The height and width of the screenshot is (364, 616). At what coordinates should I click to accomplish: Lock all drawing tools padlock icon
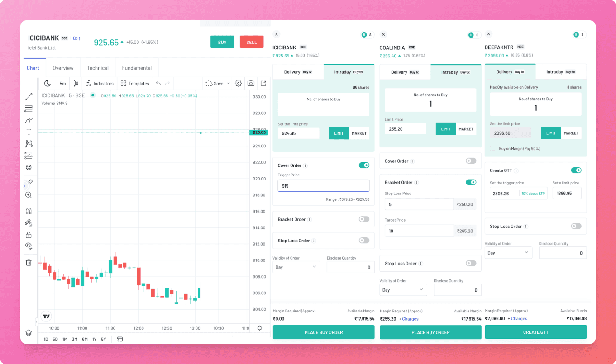point(29,235)
